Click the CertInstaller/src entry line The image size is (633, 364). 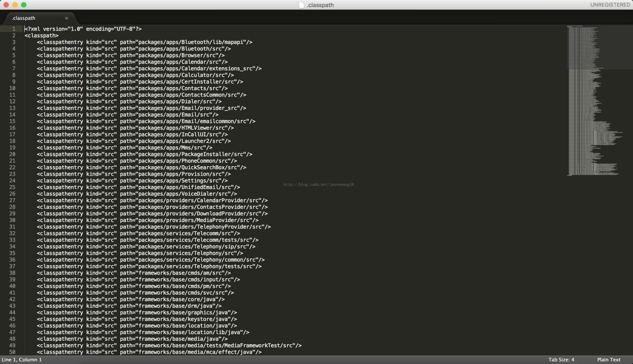(x=140, y=82)
